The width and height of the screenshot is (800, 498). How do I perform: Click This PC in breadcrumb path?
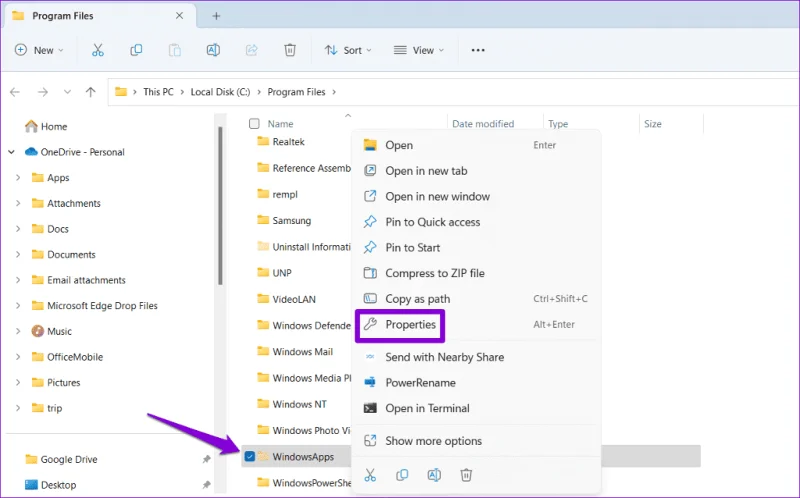[158, 92]
